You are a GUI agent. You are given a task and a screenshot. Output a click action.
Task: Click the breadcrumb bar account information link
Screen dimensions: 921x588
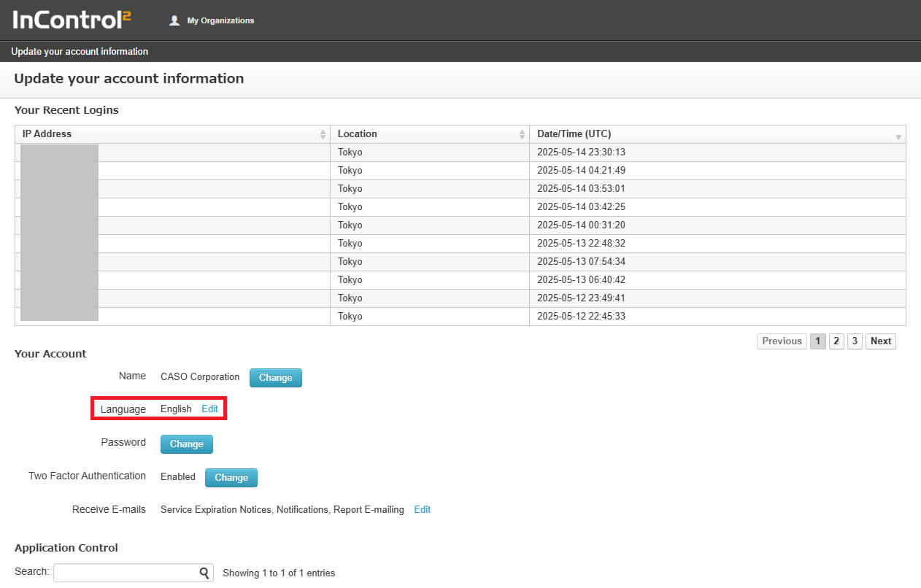[80, 52]
